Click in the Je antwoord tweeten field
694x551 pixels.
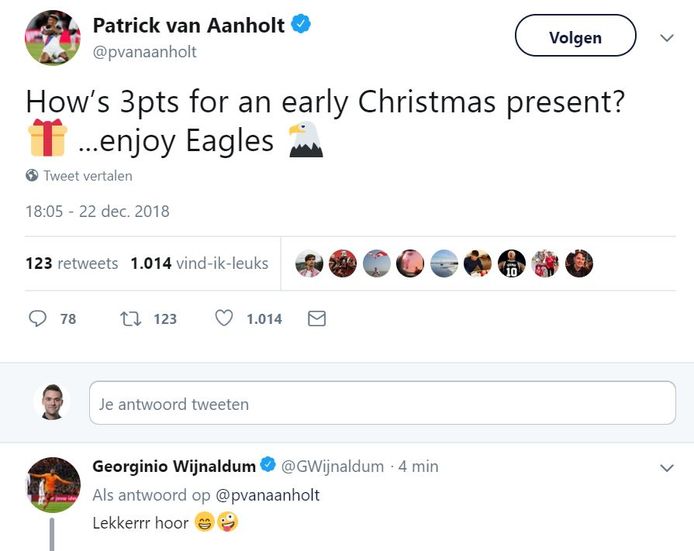[x=382, y=403]
